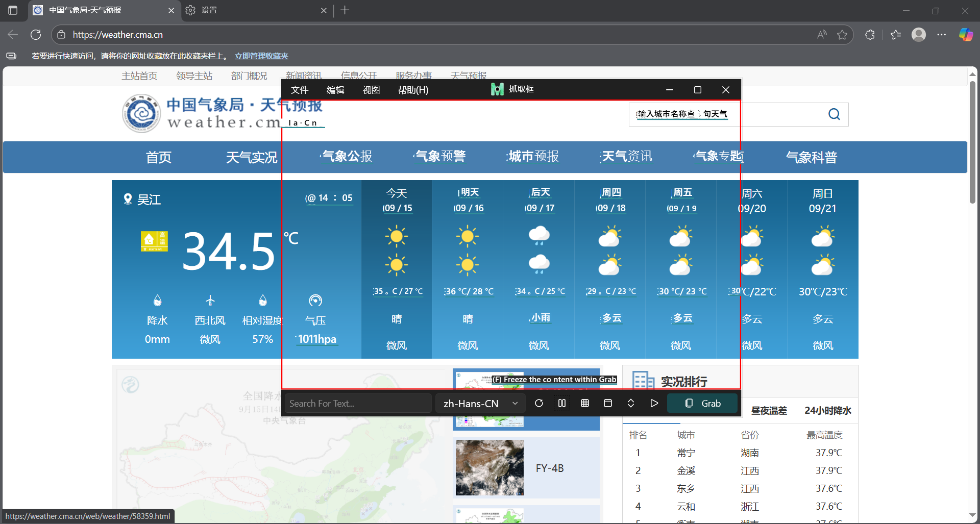Click the 立即管理收藏夹 link
The height and width of the screenshot is (524, 980).
pyautogui.click(x=261, y=56)
